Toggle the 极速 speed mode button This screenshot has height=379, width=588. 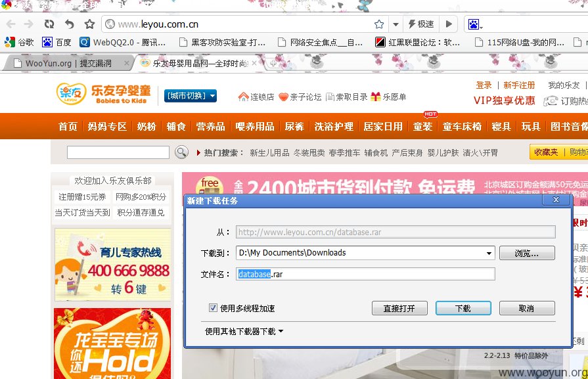pos(421,24)
